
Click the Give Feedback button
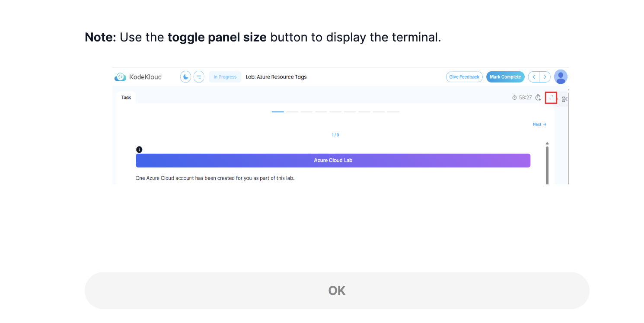click(x=464, y=77)
